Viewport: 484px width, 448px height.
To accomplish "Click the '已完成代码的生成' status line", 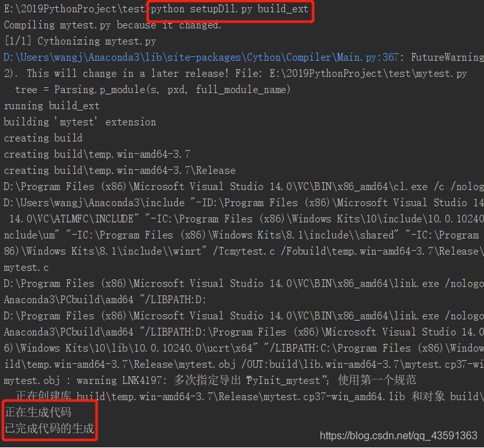I will (49, 428).
